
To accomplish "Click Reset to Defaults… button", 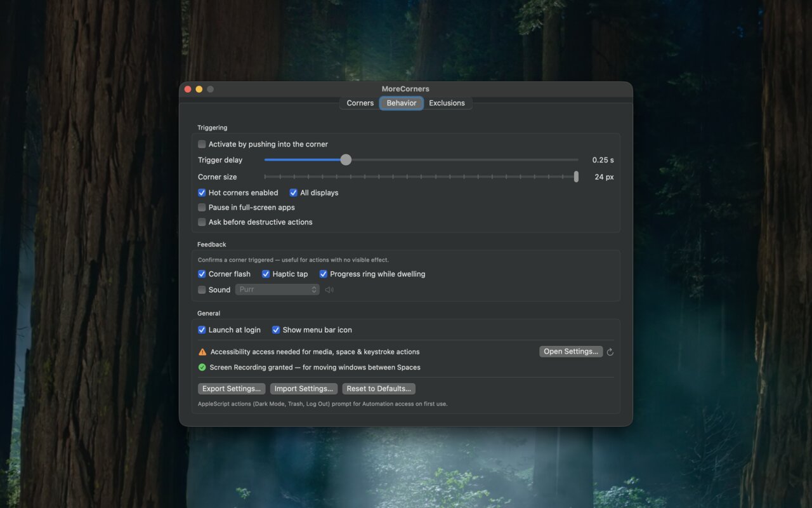I will (x=379, y=389).
